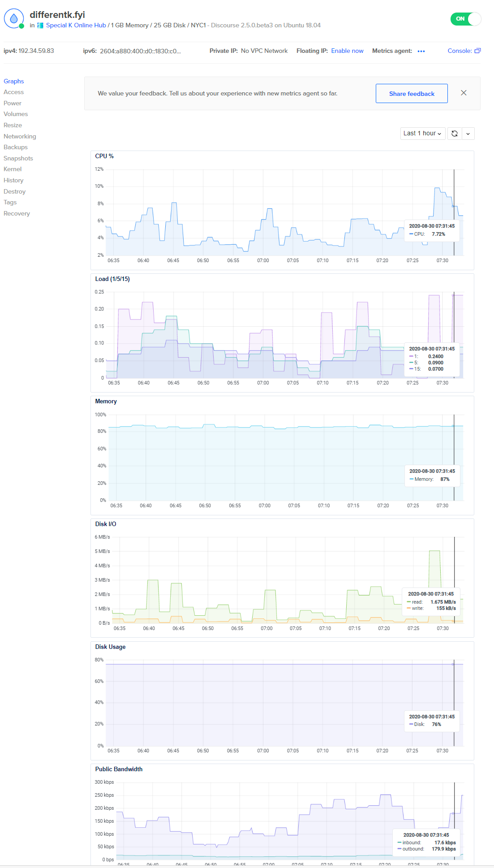Click the Disk 76% tooltip value
The height and width of the screenshot is (868, 494).
pos(436,725)
